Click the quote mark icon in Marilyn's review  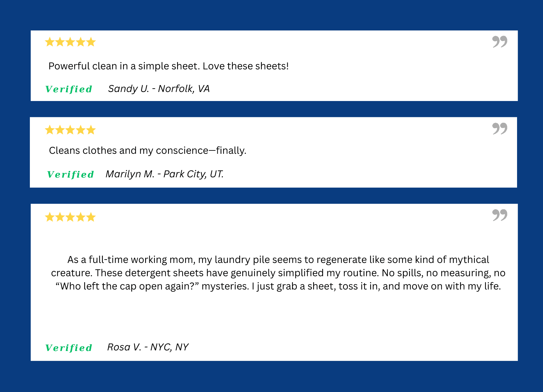pos(500,128)
